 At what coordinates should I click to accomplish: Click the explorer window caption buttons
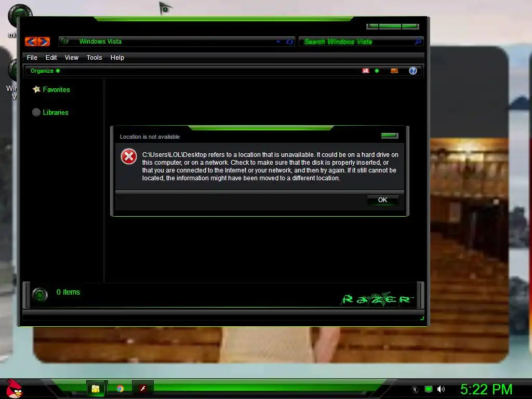pos(393,26)
